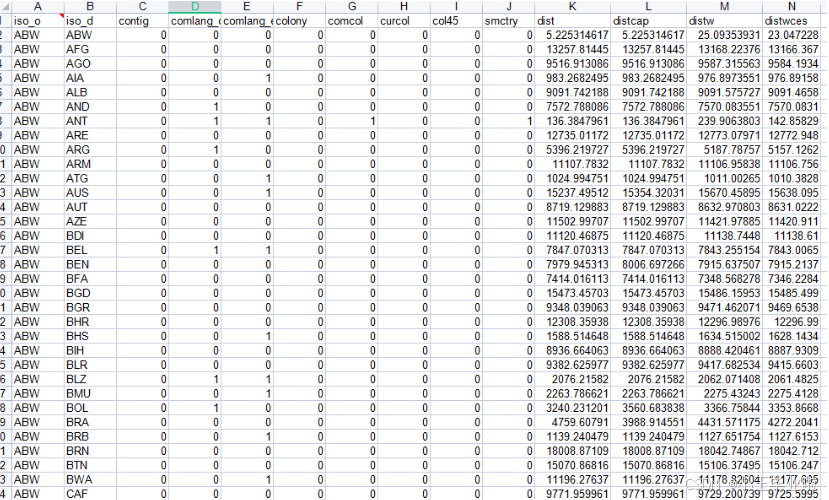
Task: Select distw value 25.09353931
Action: coord(724,35)
